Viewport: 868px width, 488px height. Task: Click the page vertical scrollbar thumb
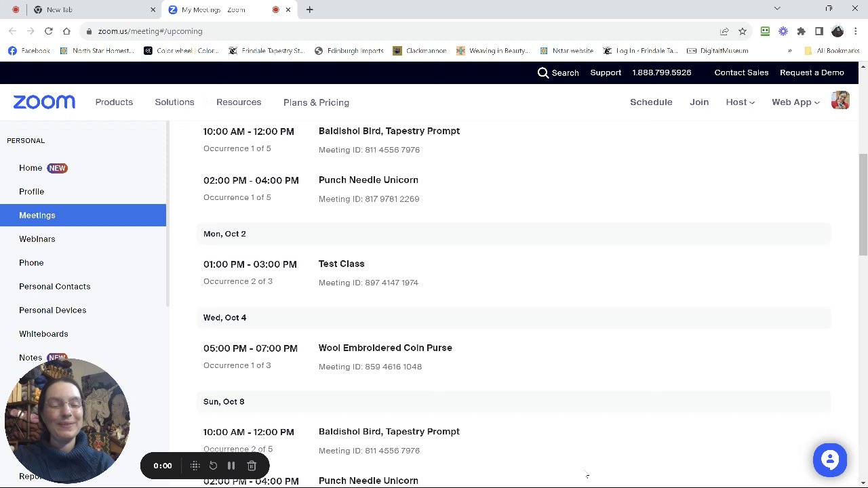click(x=863, y=205)
